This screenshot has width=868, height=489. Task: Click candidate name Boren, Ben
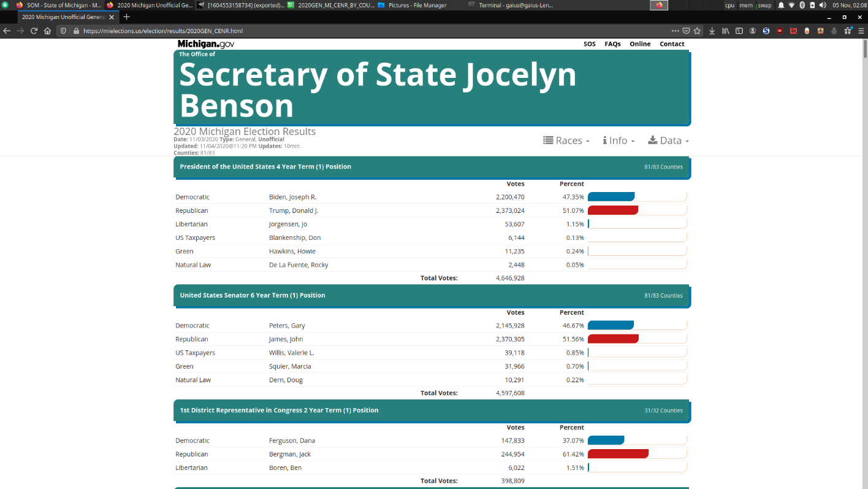[285, 468]
